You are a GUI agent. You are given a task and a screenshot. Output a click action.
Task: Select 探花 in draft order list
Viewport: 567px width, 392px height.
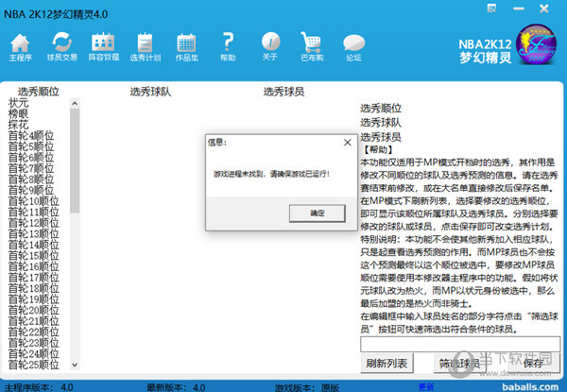(x=19, y=125)
